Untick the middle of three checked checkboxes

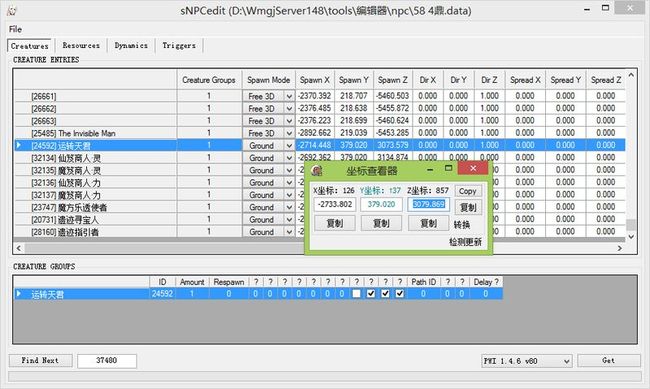tap(386, 294)
